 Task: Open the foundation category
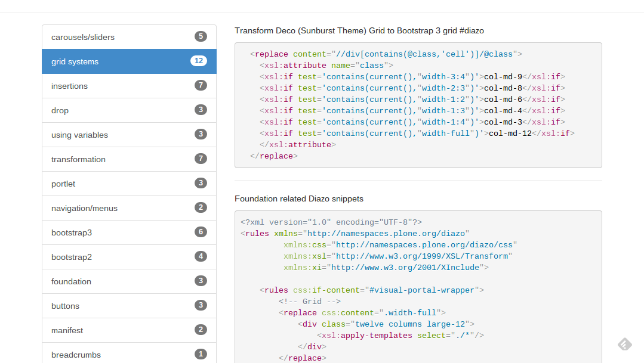point(72,281)
